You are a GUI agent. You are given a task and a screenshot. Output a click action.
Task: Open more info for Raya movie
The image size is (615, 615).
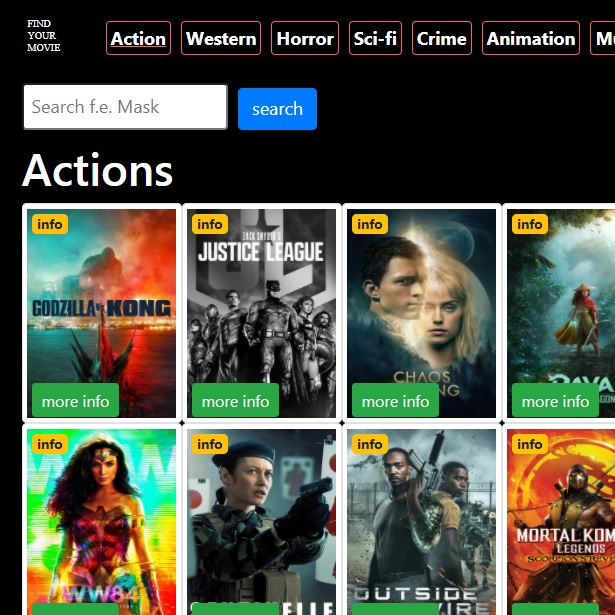pyautogui.click(x=555, y=400)
